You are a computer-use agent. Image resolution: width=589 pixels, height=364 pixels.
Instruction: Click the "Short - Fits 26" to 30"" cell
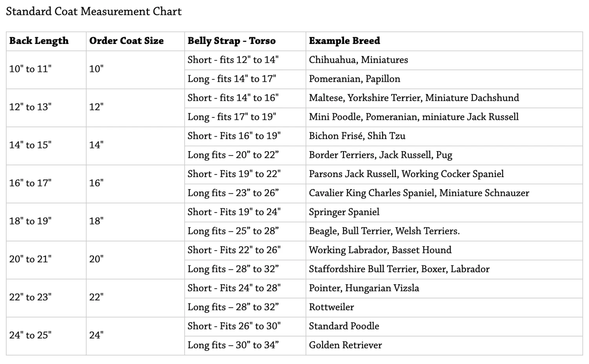[234, 326]
